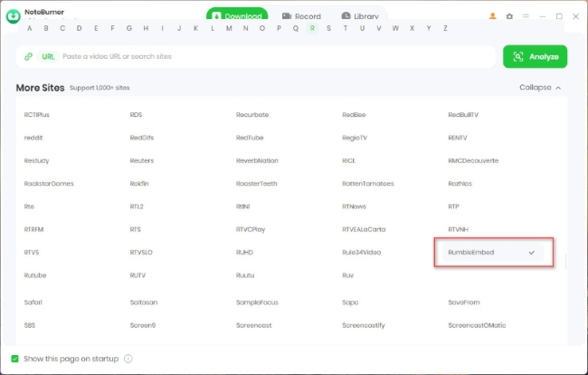Open the RENTV site
The width and height of the screenshot is (588, 375).
click(x=458, y=138)
